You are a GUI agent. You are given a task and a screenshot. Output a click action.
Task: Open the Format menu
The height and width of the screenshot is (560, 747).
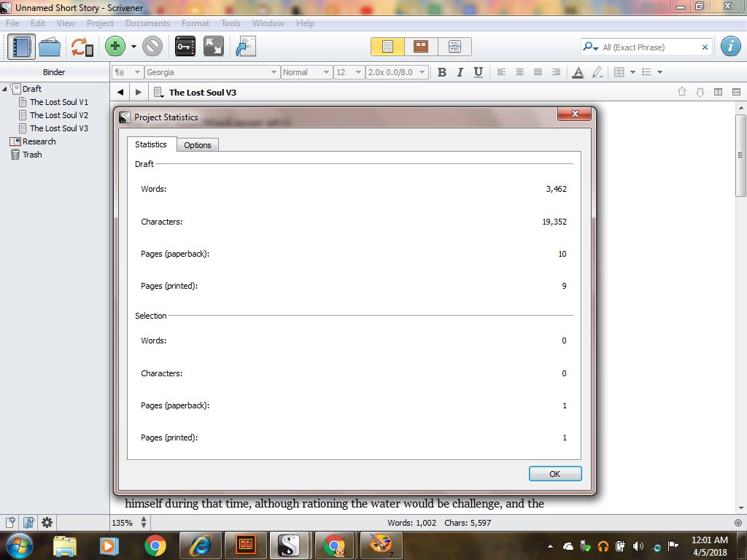point(195,23)
